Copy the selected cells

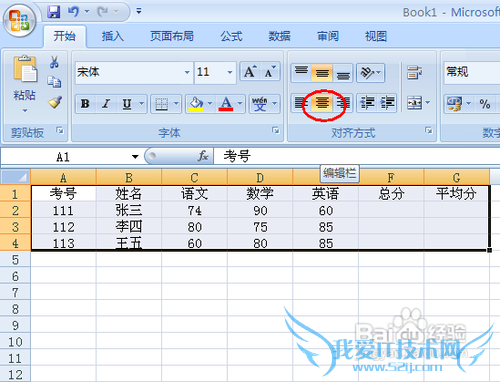click(54, 82)
